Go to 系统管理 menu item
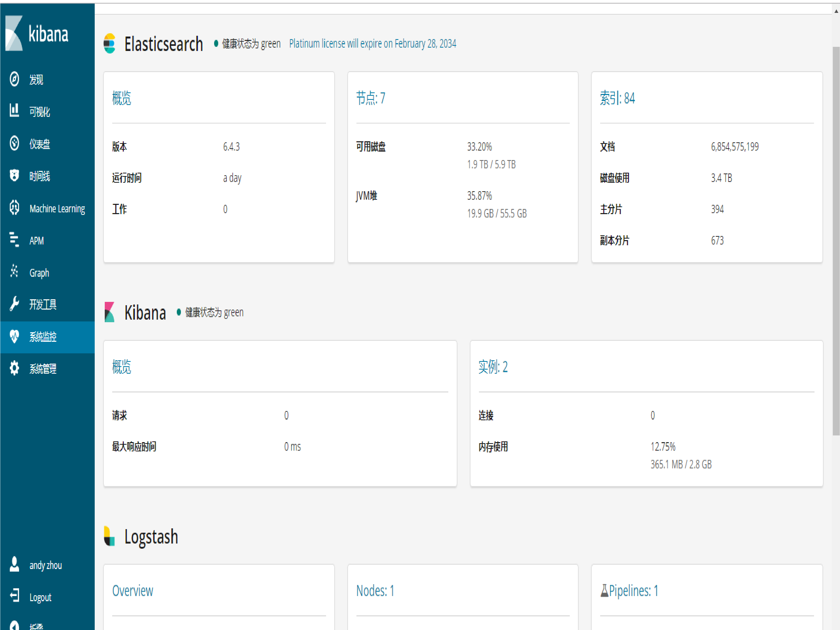Image resolution: width=840 pixels, height=630 pixels. pyautogui.click(x=47, y=369)
